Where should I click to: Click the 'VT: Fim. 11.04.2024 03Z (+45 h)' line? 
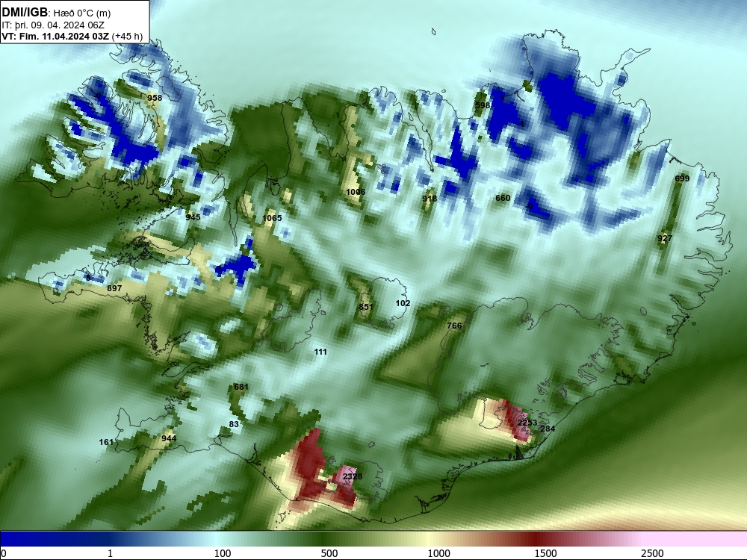(x=72, y=36)
